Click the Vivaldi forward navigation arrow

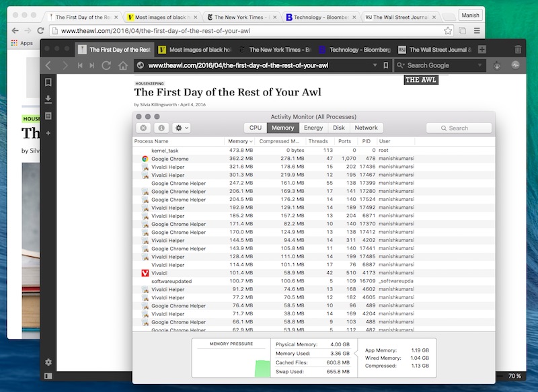pyautogui.click(x=65, y=65)
